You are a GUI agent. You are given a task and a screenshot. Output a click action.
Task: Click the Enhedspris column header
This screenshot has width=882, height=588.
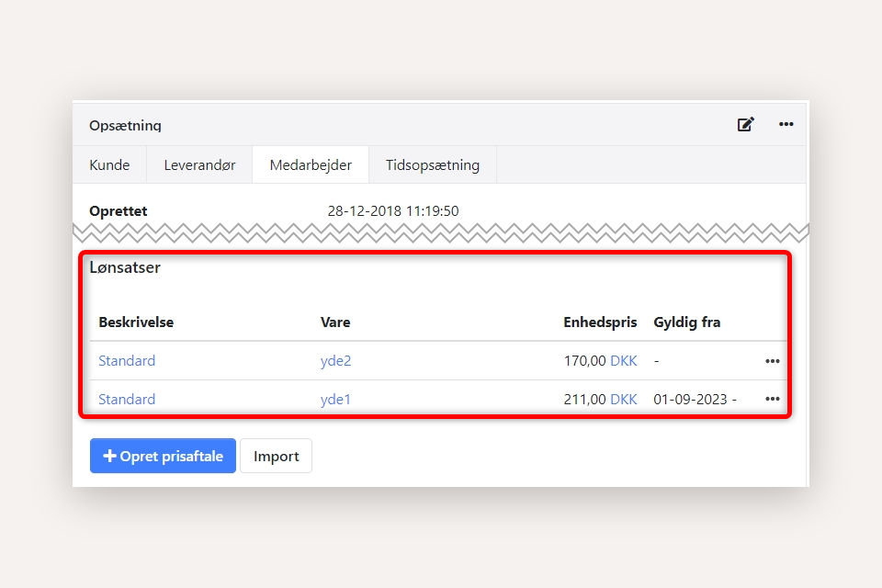pyautogui.click(x=600, y=322)
